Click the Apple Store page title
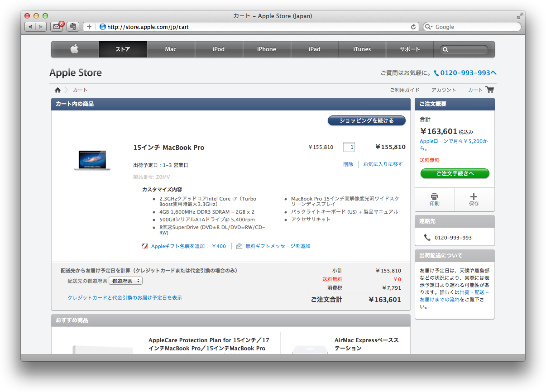Image resolution: width=546 pixels, height=392 pixels. pos(76,73)
